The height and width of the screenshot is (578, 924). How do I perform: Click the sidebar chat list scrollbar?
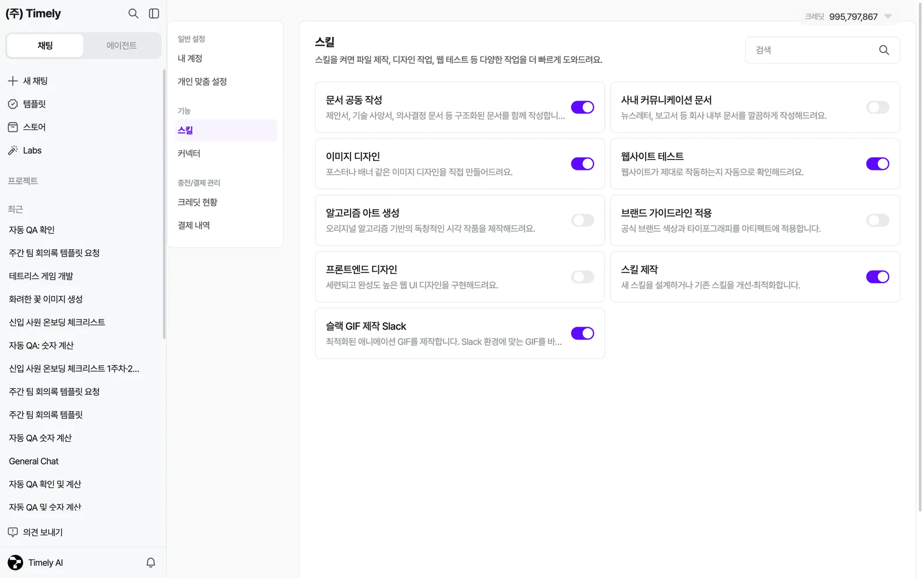[x=164, y=204]
